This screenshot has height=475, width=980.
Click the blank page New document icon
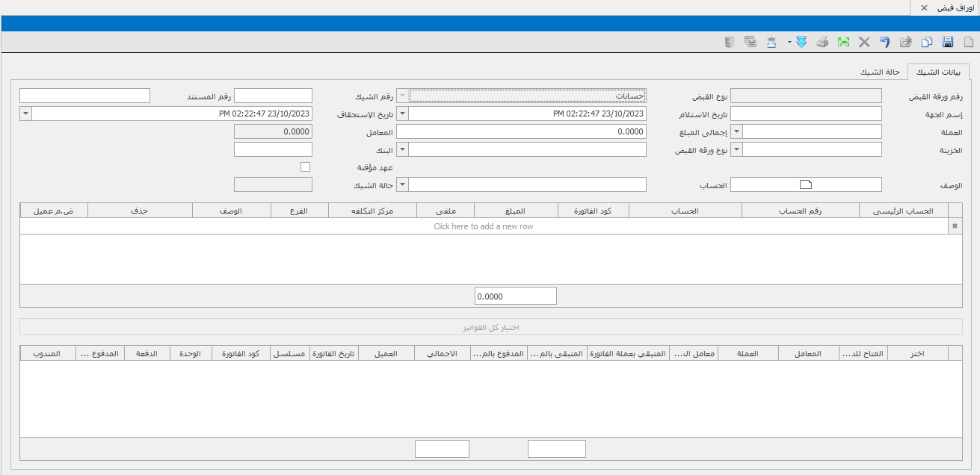[969, 43]
